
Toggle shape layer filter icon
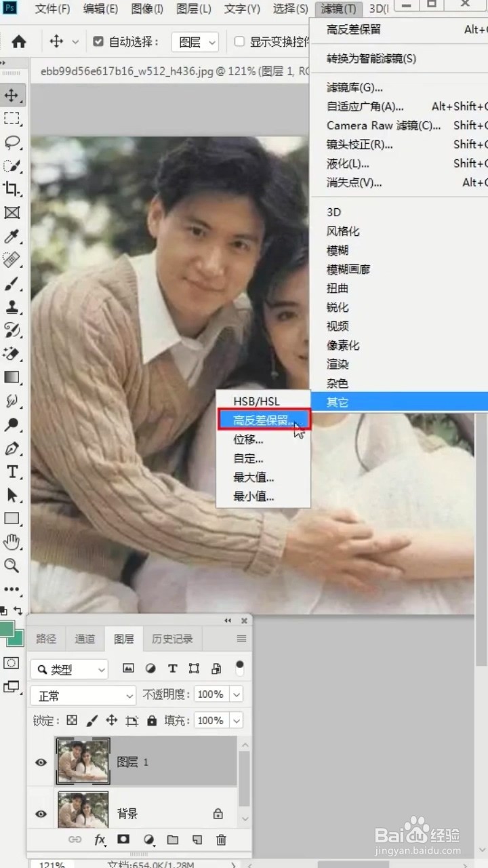pyautogui.click(x=194, y=669)
